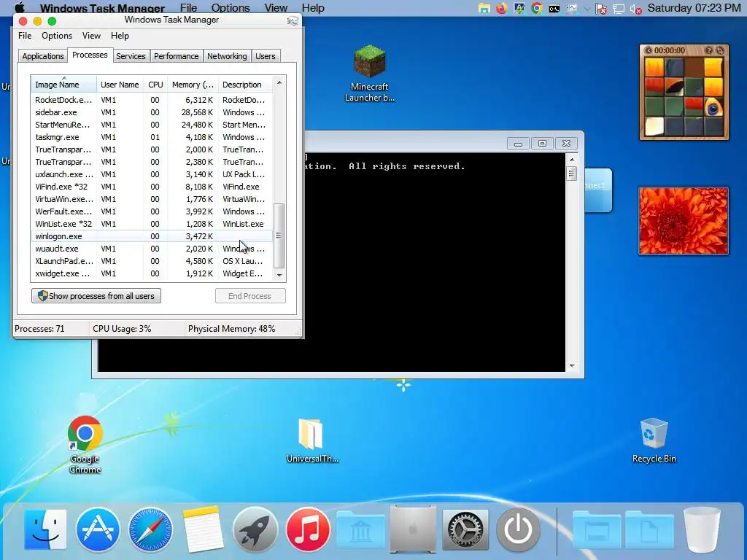This screenshot has width=747, height=560.
Task: Open the Recycle Bin desktop icon
Action: coord(654,440)
